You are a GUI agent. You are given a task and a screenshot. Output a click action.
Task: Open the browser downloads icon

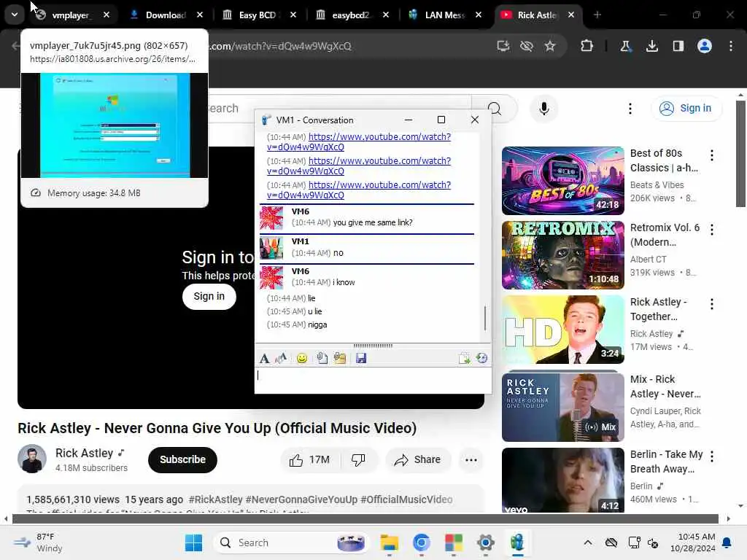[x=651, y=46]
